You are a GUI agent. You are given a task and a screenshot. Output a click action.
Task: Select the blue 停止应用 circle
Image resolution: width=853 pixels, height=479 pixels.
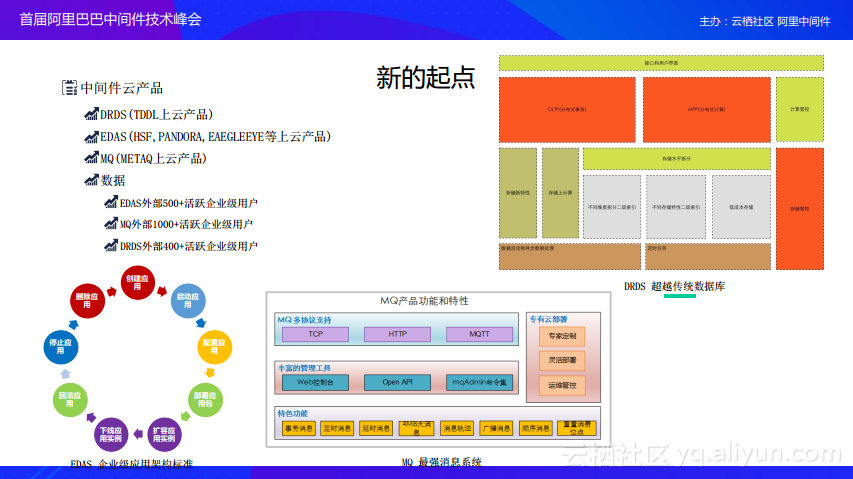[x=60, y=347]
